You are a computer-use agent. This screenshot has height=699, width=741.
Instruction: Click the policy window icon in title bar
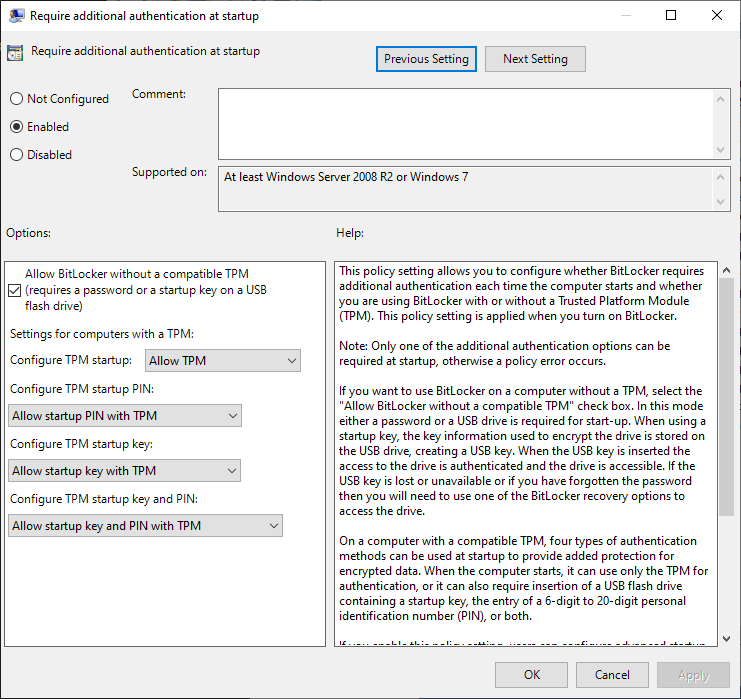16,16
